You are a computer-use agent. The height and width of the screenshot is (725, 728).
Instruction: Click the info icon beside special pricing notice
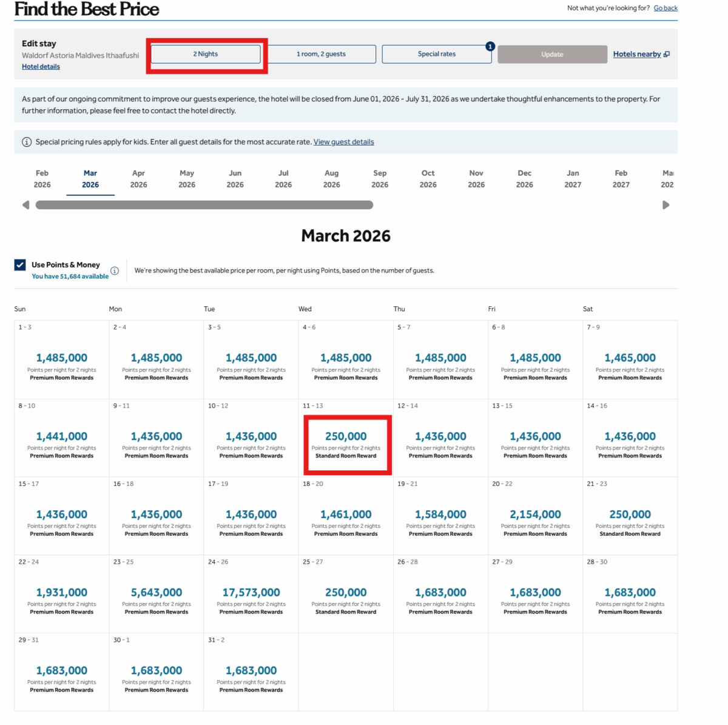pos(27,142)
